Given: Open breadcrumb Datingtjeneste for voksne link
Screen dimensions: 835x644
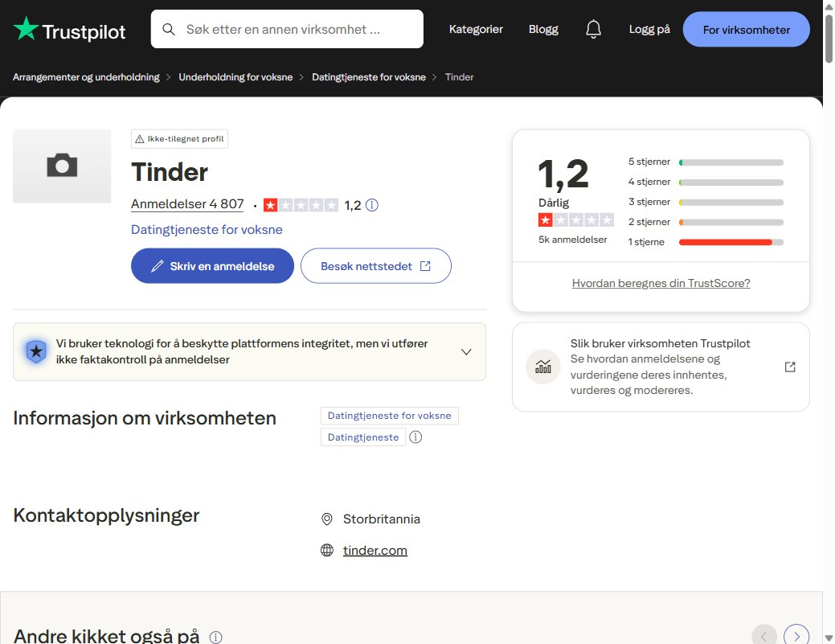Looking at the screenshot, I should coord(369,77).
